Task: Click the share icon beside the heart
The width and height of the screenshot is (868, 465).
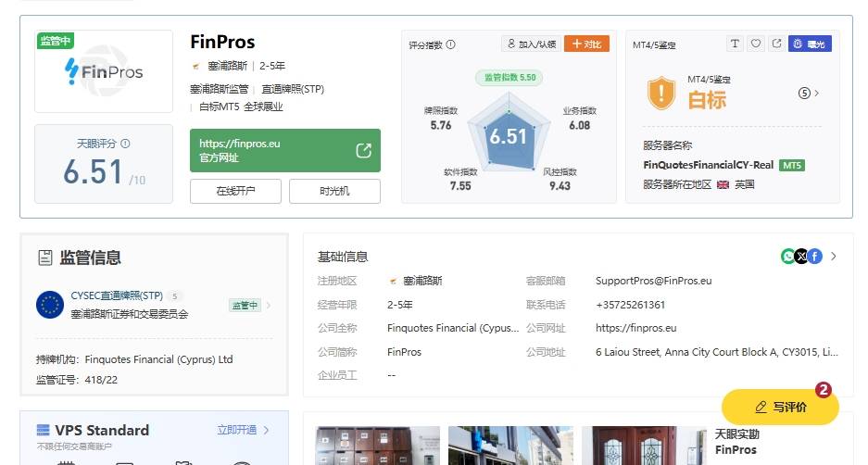Action: [x=776, y=44]
